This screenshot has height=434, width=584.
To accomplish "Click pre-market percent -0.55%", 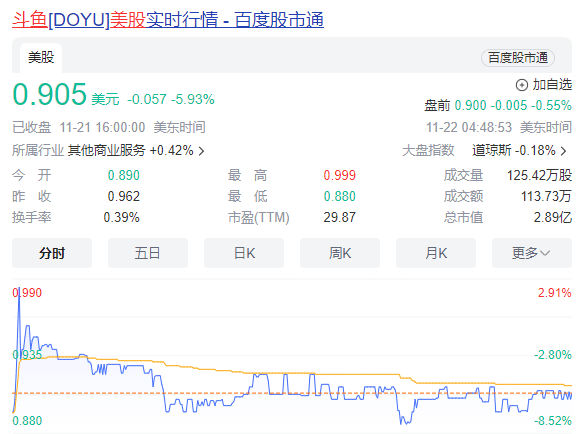I will 551,105.
